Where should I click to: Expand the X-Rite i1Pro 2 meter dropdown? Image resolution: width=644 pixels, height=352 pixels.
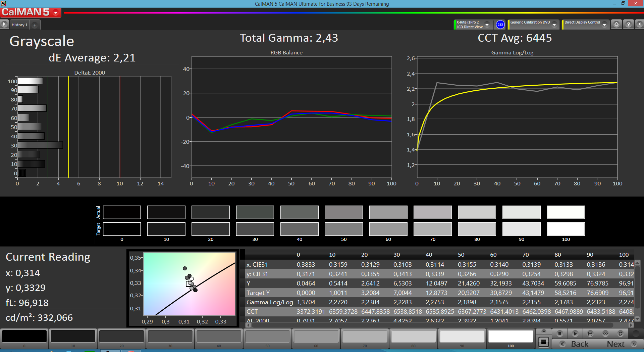[487, 25]
